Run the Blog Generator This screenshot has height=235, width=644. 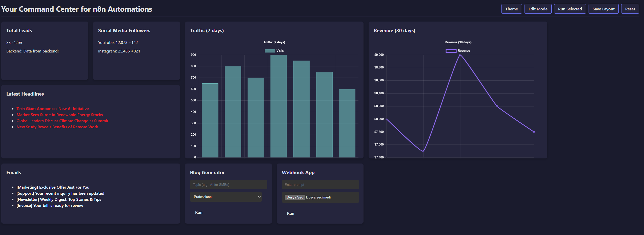pos(199,212)
